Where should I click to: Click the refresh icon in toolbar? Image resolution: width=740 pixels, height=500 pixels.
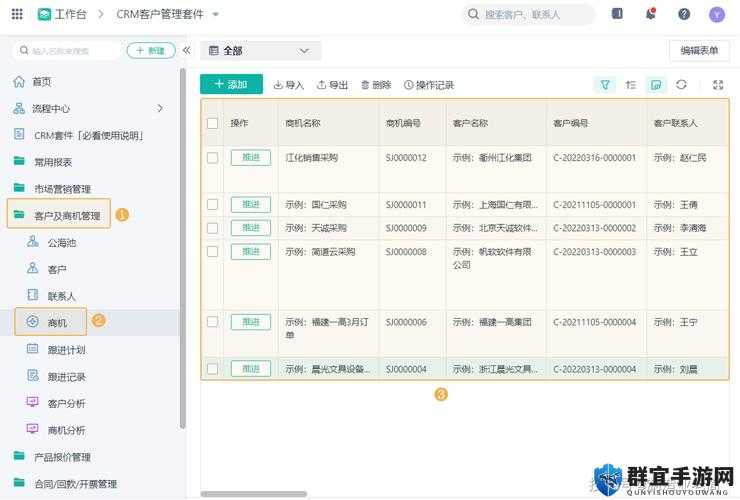(681, 85)
